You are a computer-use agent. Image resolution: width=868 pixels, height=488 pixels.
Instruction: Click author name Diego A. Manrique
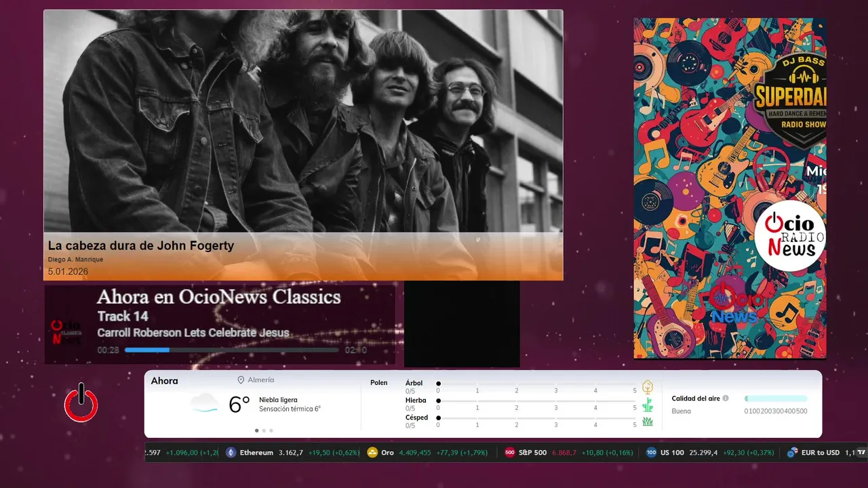coord(75,260)
